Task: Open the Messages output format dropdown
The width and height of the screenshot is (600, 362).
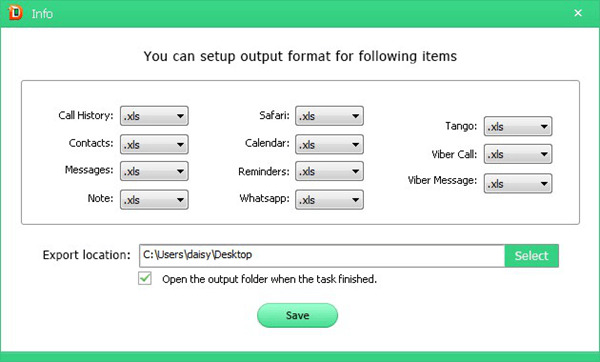Action: [x=154, y=171]
